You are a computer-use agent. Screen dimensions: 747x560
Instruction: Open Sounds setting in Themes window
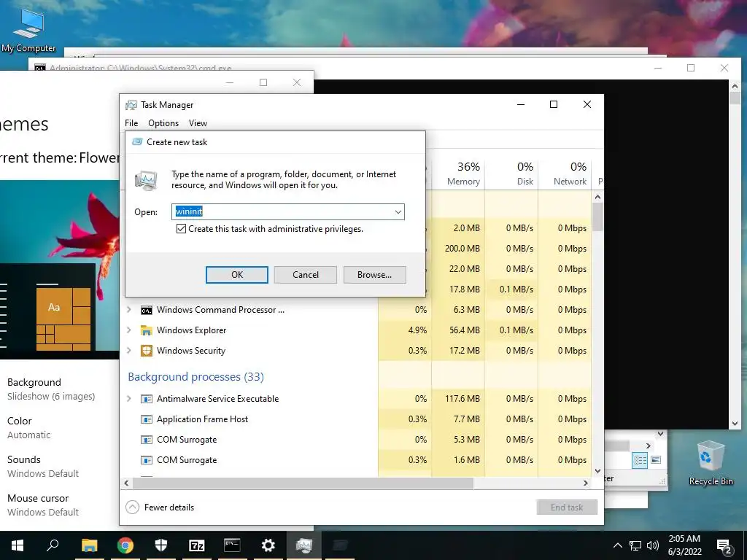pos(43,466)
